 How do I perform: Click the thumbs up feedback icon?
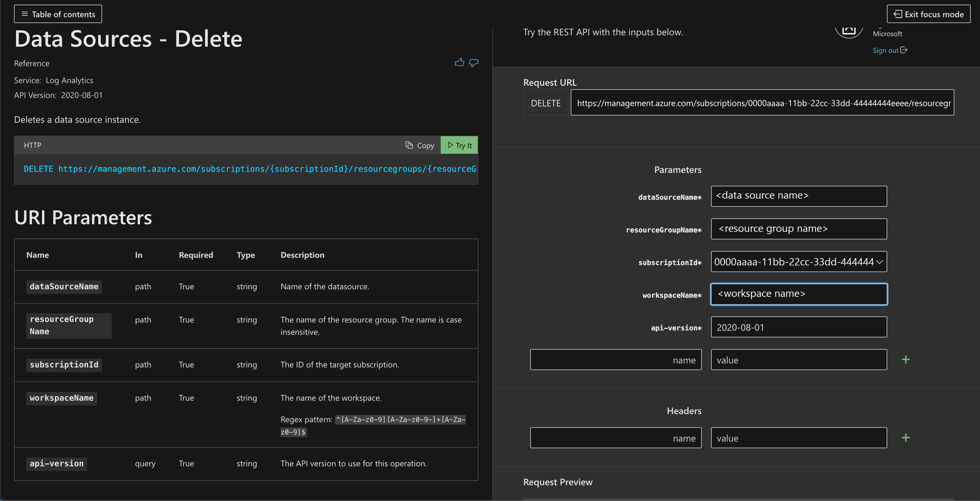pos(459,62)
